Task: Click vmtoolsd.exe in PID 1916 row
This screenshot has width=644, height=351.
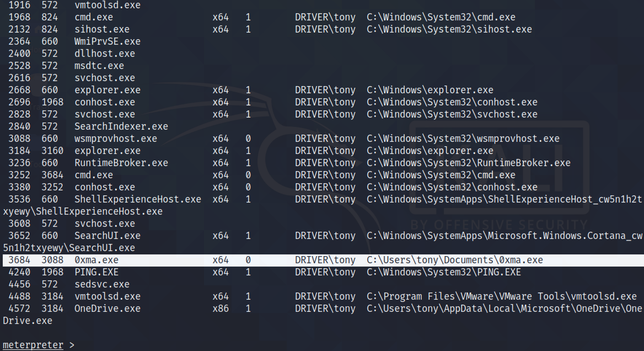Action: pos(108,5)
